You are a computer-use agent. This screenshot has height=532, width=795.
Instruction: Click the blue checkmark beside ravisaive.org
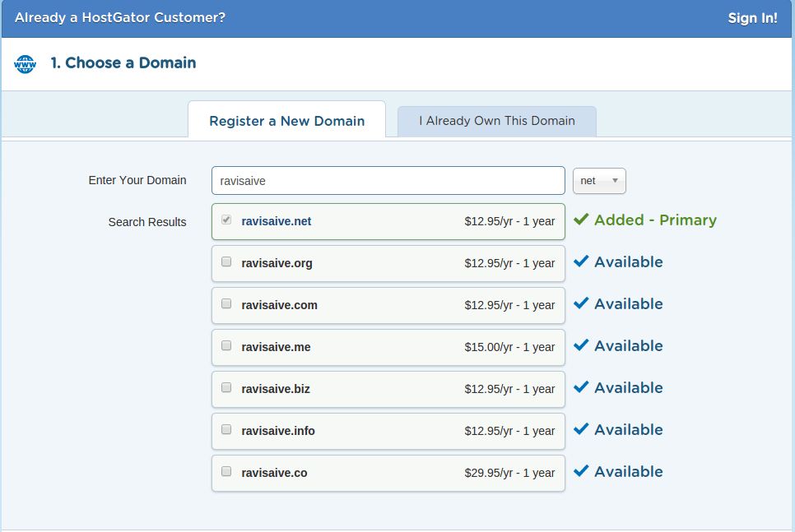(581, 261)
